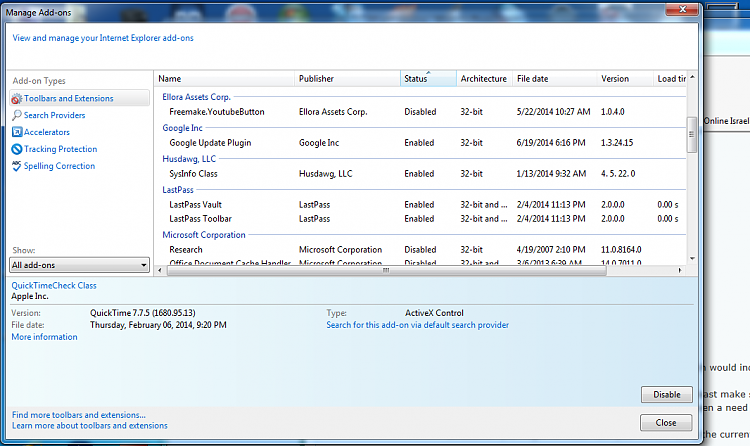Viewport: 750px width, 446px height.
Task: Click the Google Inc group header
Action: click(x=182, y=128)
